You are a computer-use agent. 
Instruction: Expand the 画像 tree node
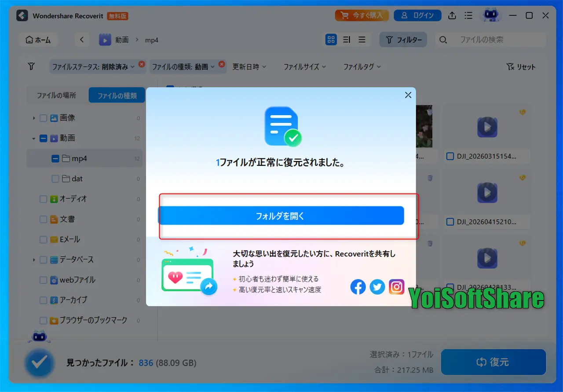pos(34,118)
